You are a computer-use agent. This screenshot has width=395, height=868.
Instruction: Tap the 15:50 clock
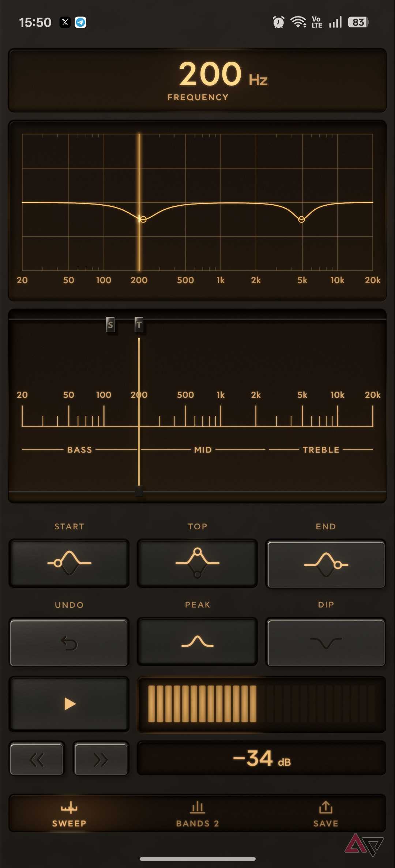(35, 22)
